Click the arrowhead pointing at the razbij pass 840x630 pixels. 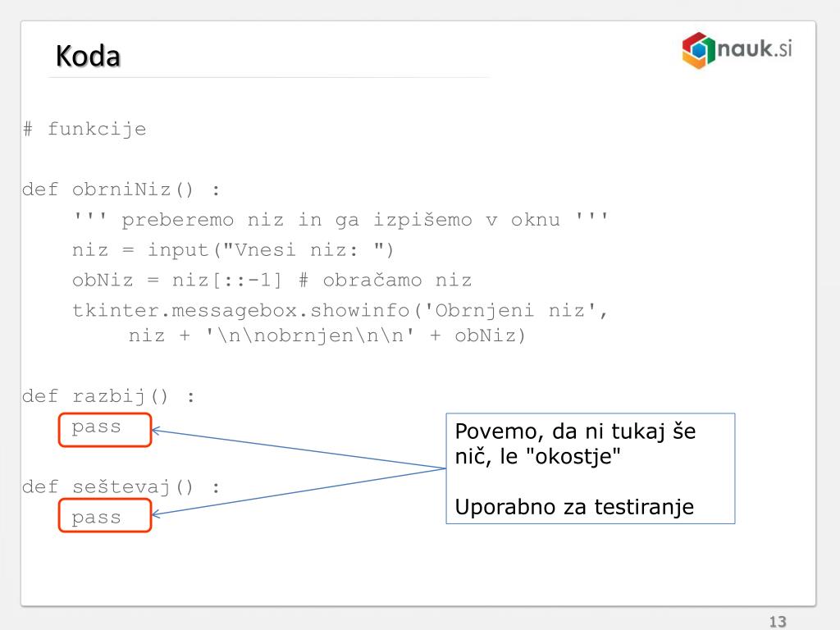[157, 431]
